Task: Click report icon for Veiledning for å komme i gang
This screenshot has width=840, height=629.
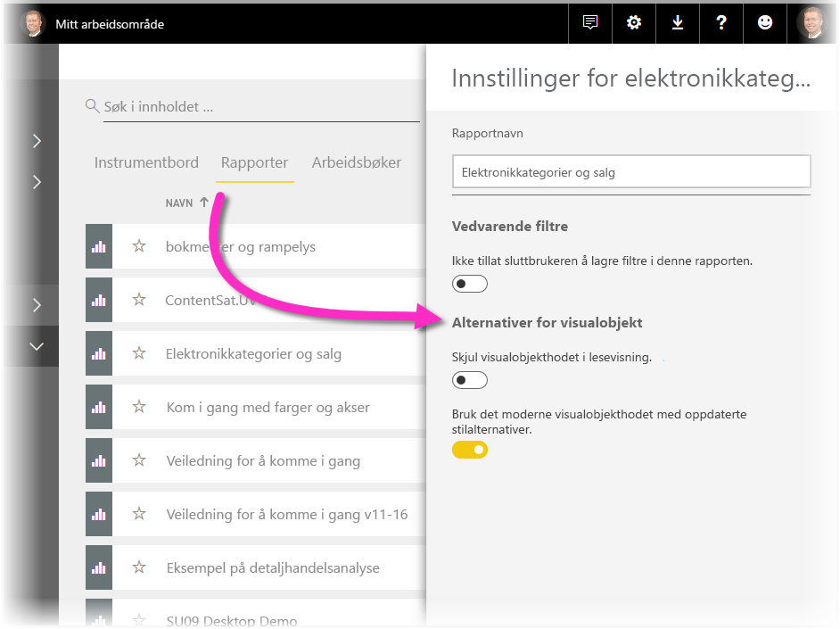Action: point(99,460)
